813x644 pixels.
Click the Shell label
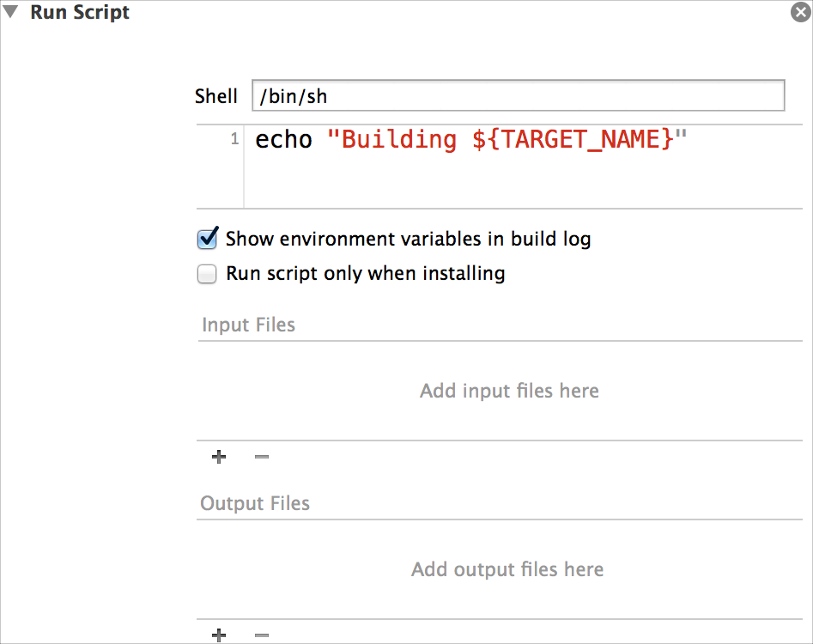pyautogui.click(x=216, y=96)
